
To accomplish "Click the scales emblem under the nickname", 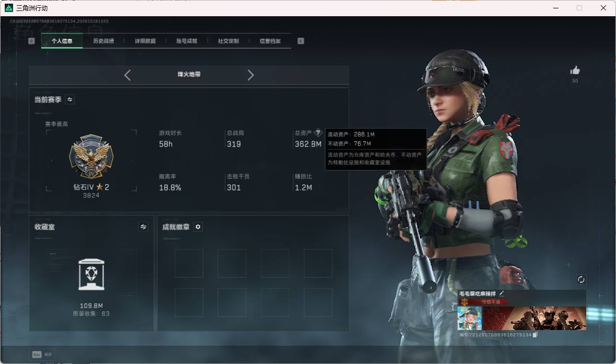I will point(464,302).
